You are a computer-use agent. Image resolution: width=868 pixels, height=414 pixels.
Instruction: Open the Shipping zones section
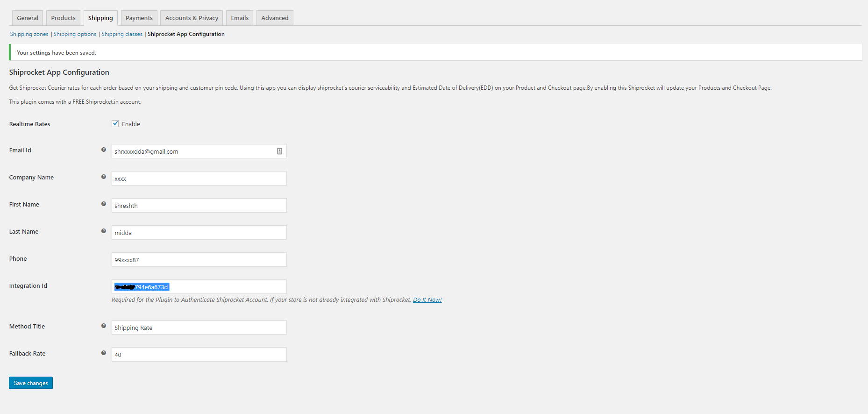[x=29, y=34]
